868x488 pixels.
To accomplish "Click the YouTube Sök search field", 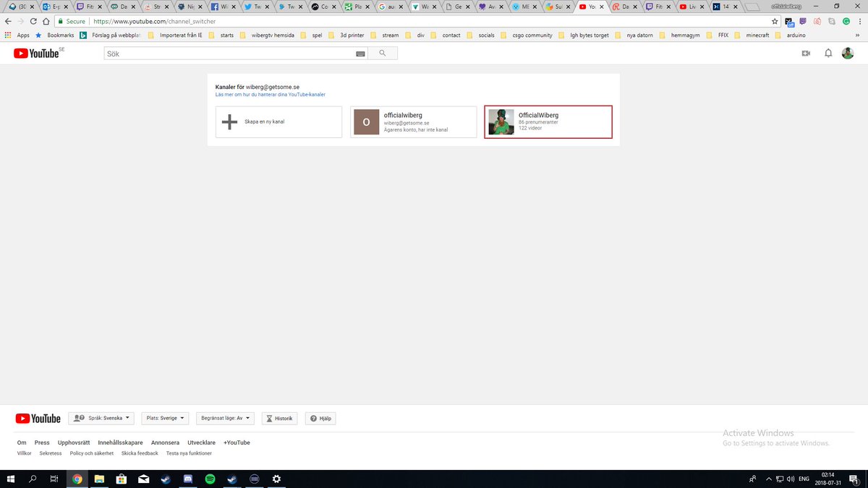I will tap(235, 53).
